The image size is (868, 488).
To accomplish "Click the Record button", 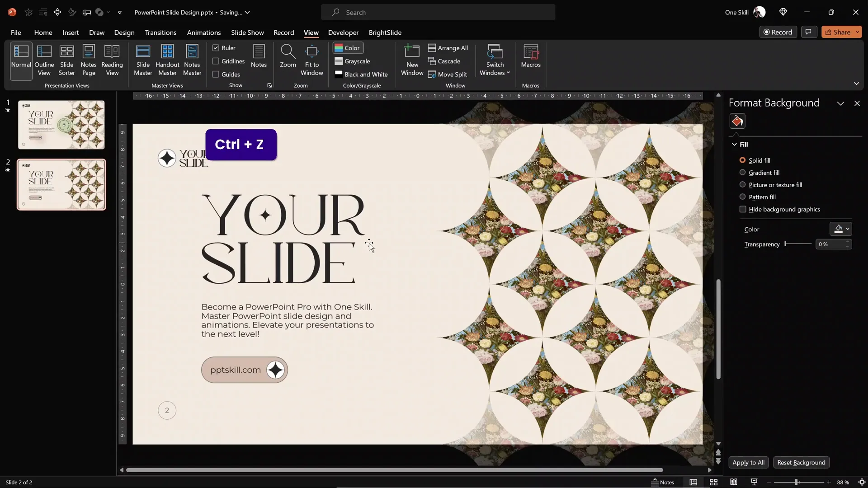I will tap(778, 32).
